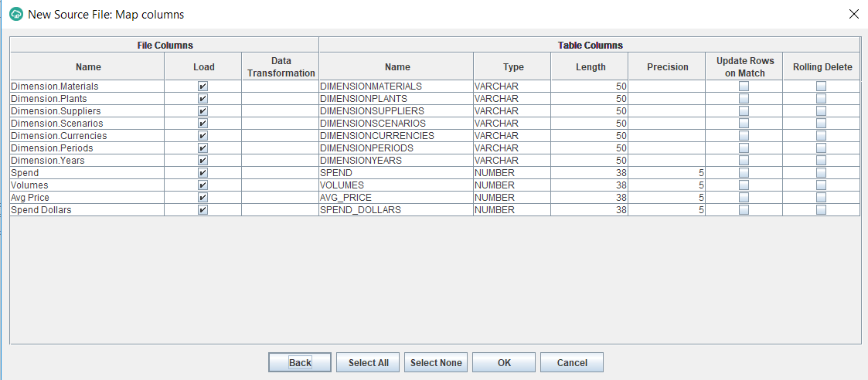Viewport: 868px width, 380px height.
Task: Confirm mapping with OK button
Action: [504, 362]
